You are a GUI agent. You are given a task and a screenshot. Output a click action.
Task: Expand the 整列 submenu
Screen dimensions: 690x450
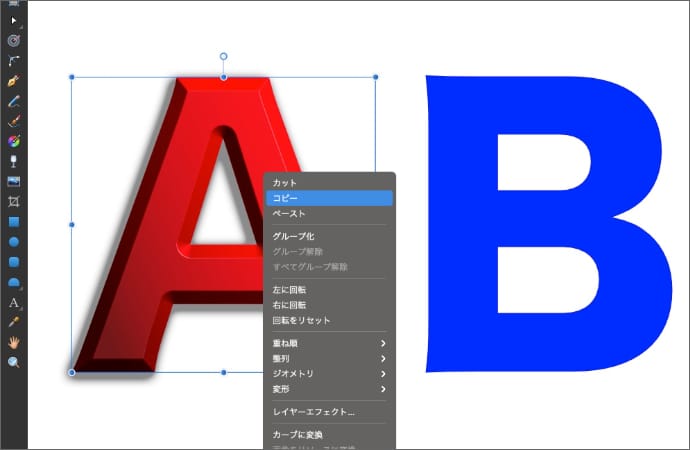click(x=329, y=358)
